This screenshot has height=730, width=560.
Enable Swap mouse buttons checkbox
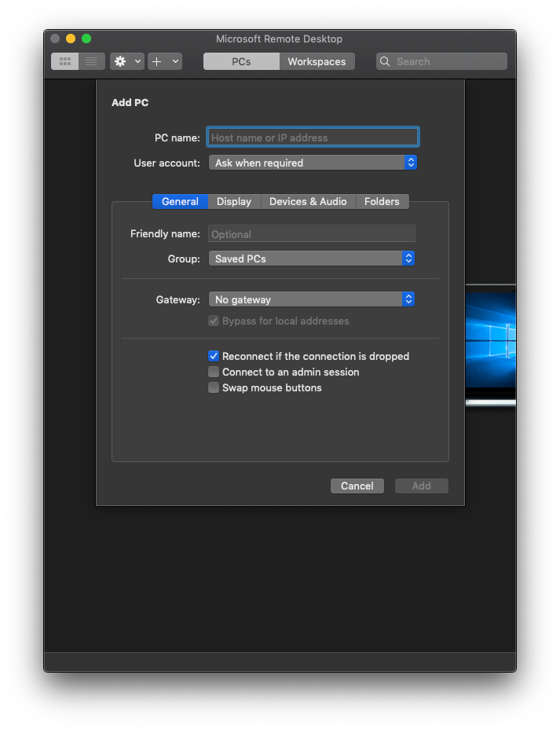(x=214, y=387)
